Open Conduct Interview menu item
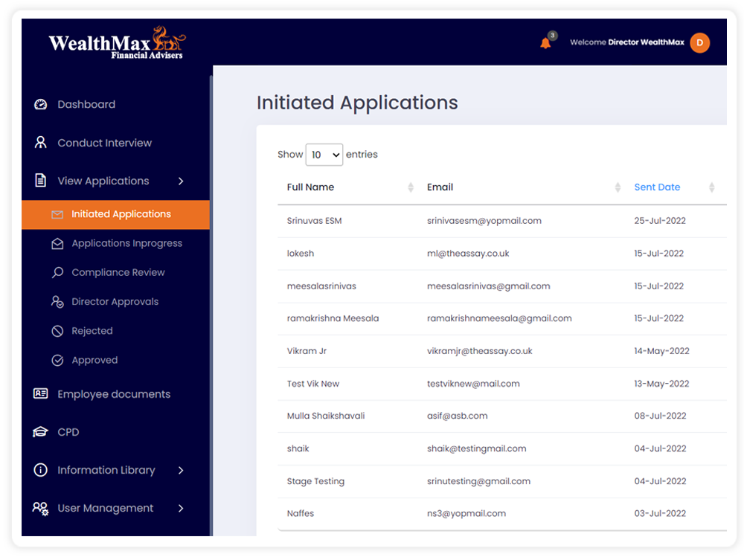The height and width of the screenshot is (560, 744). point(104,143)
